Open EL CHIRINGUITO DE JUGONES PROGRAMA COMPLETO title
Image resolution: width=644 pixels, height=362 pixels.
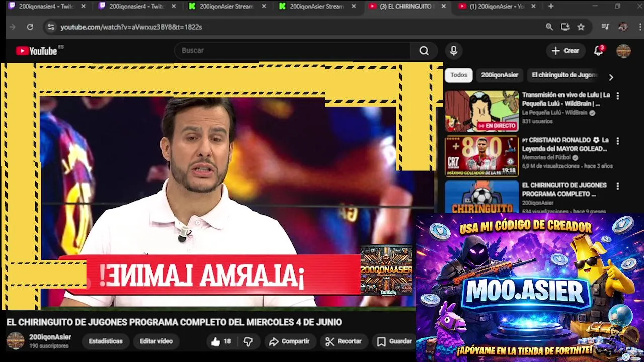pos(565,190)
